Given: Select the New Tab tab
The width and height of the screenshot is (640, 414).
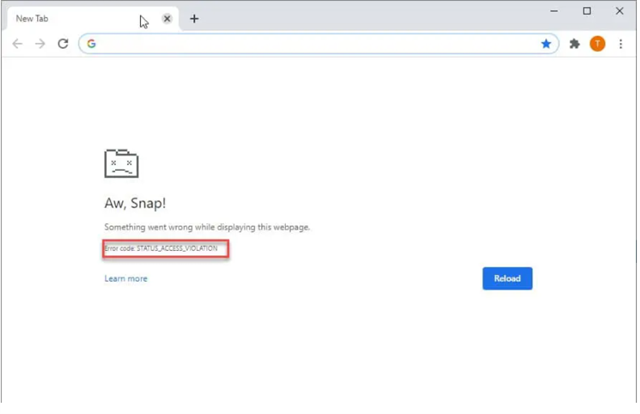Looking at the screenshot, I should click(93, 19).
